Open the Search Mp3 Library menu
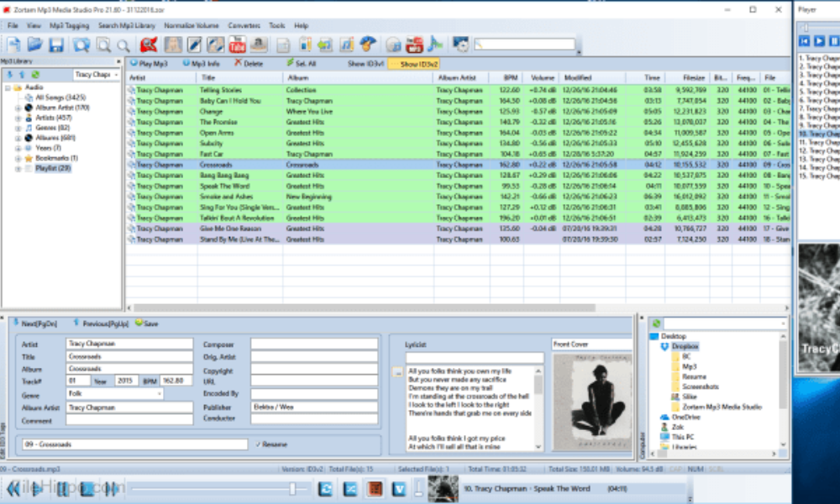Viewport: 840px width, 504px height. (127, 25)
